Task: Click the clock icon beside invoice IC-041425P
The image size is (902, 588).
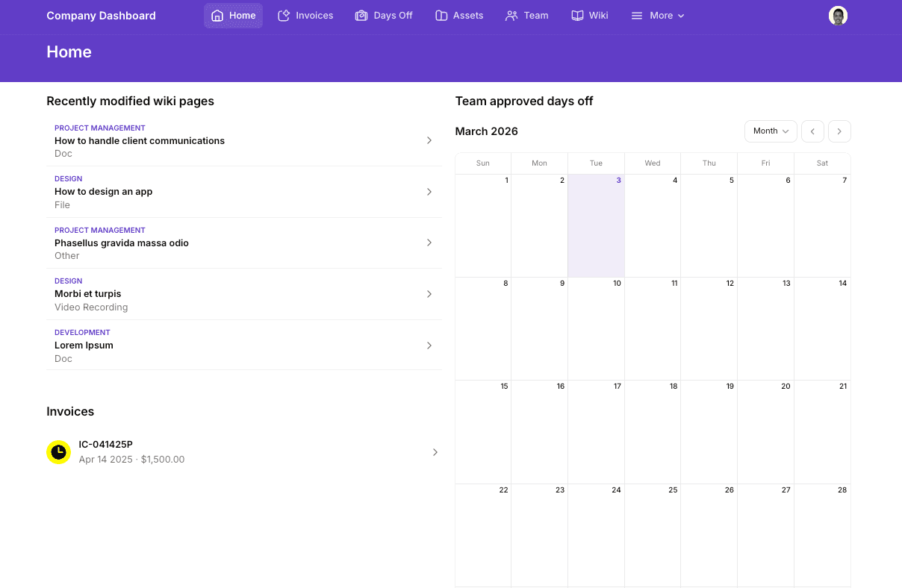Action: pos(59,452)
